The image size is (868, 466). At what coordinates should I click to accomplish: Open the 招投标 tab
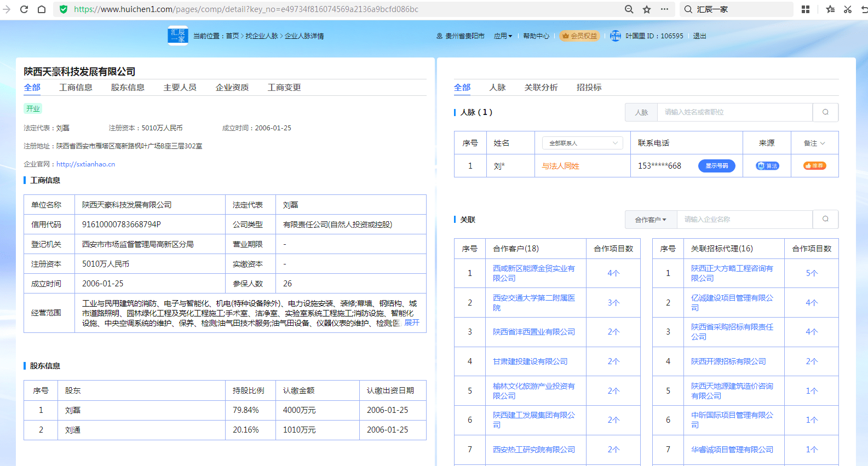tap(589, 88)
